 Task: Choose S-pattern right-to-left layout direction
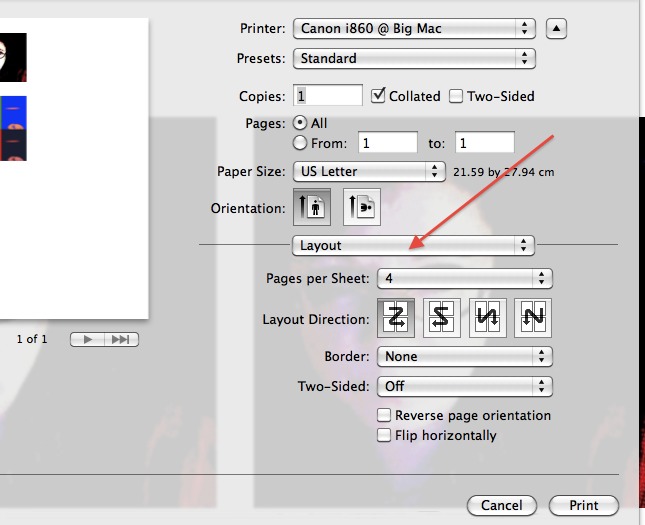click(x=441, y=318)
